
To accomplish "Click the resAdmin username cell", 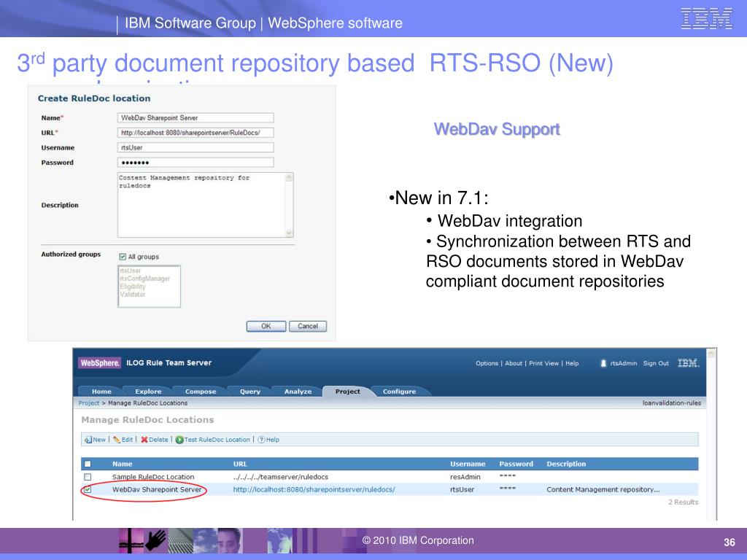I will [465, 477].
